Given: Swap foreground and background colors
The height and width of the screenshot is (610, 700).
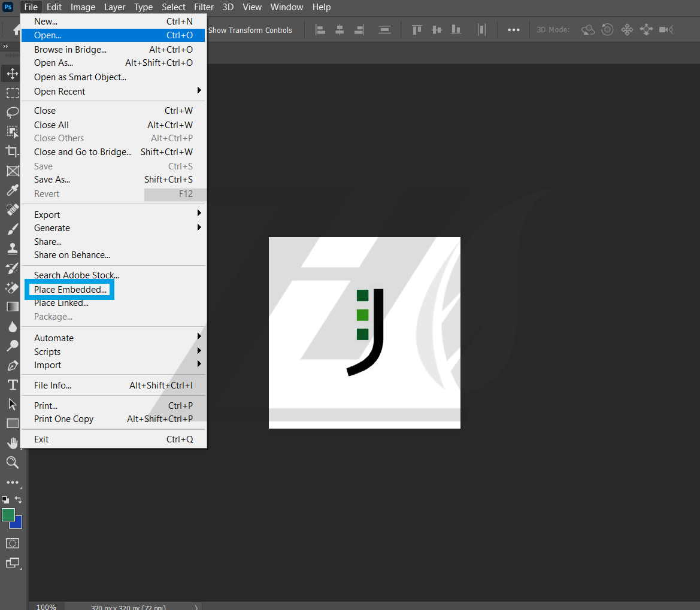Looking at the screenshot, I should [19, 499].
